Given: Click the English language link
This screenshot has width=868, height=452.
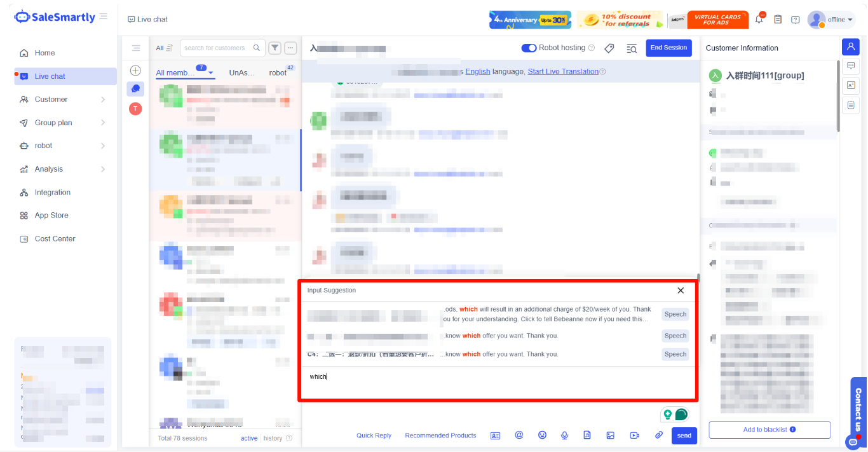Looking at the screenshot, I should click(478, 71).
